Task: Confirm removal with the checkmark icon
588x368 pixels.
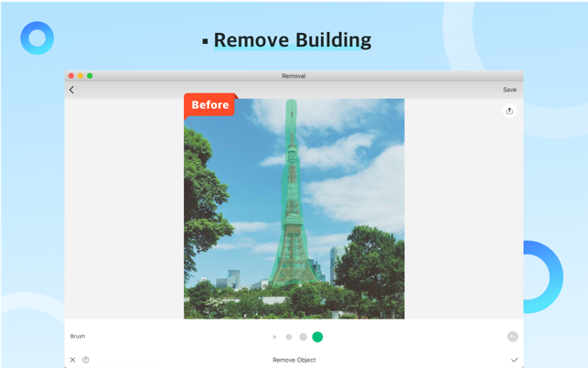Action: 514,360
